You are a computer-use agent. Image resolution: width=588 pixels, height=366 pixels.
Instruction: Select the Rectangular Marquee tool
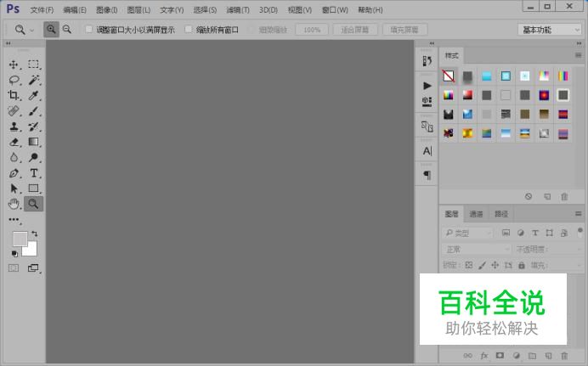[x=33, y=65]
